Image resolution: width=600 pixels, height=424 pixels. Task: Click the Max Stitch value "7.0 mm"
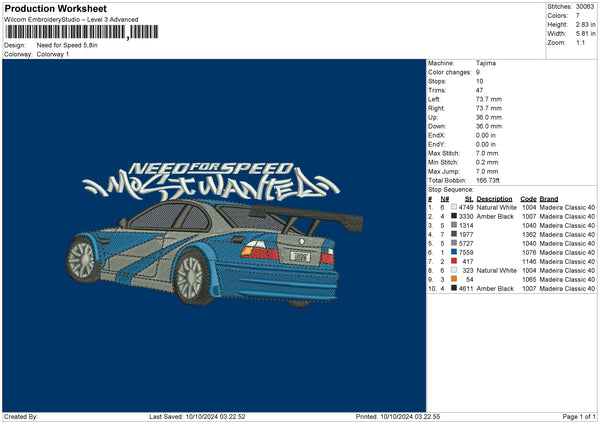(x=487, y=153)
